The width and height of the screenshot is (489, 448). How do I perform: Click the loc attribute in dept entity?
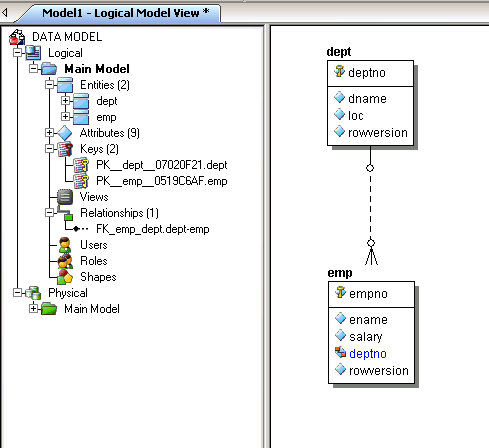coord(356,116)
